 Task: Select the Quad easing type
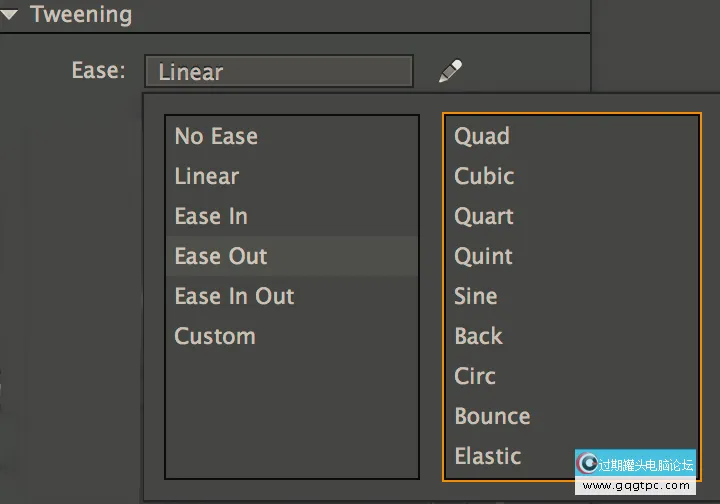click(x=482, y=136)
